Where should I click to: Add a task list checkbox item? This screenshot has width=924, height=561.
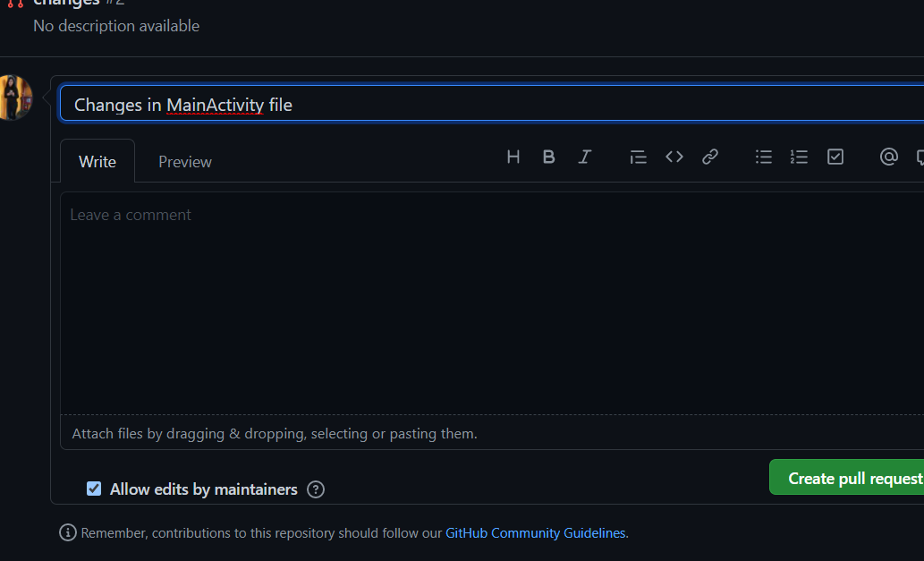[x=835, y=157]
